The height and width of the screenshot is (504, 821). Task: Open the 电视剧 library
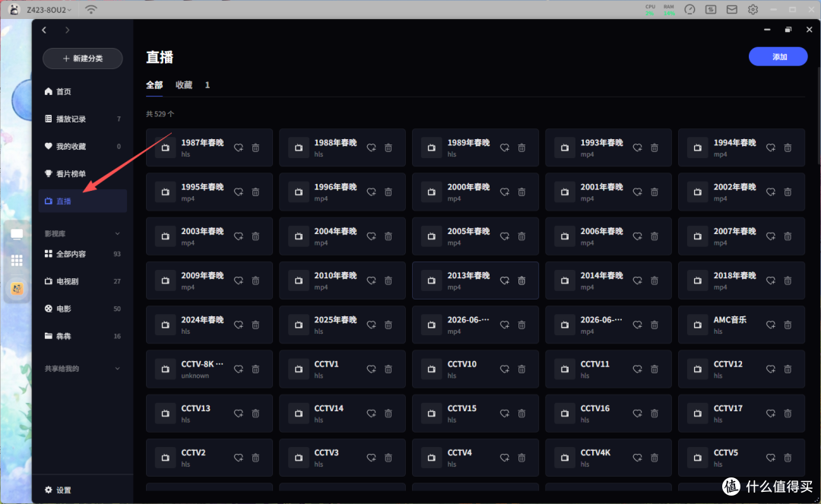[x=83, y=281]
